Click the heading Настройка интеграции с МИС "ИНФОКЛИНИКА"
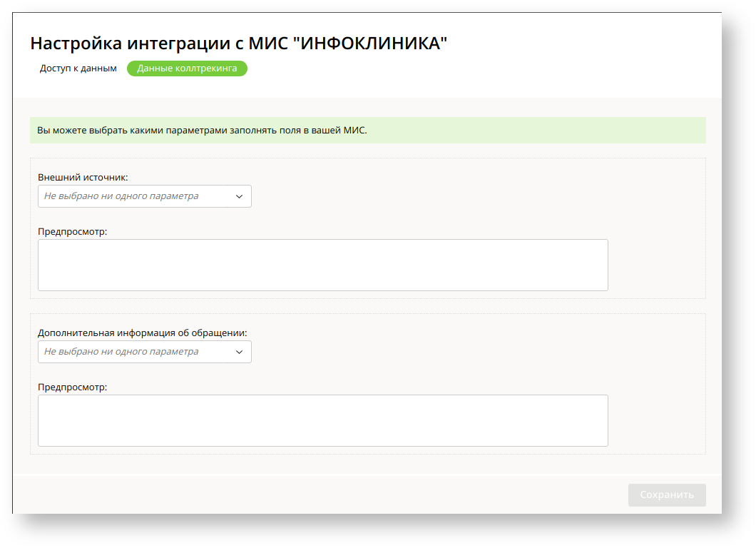The width and height of the screenshot is (756, 548). [239, 44]
